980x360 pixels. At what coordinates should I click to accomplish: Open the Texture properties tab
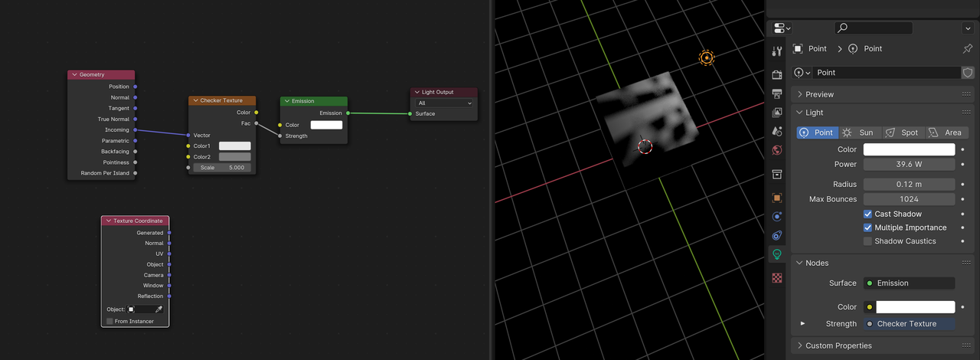click(777, 277)
